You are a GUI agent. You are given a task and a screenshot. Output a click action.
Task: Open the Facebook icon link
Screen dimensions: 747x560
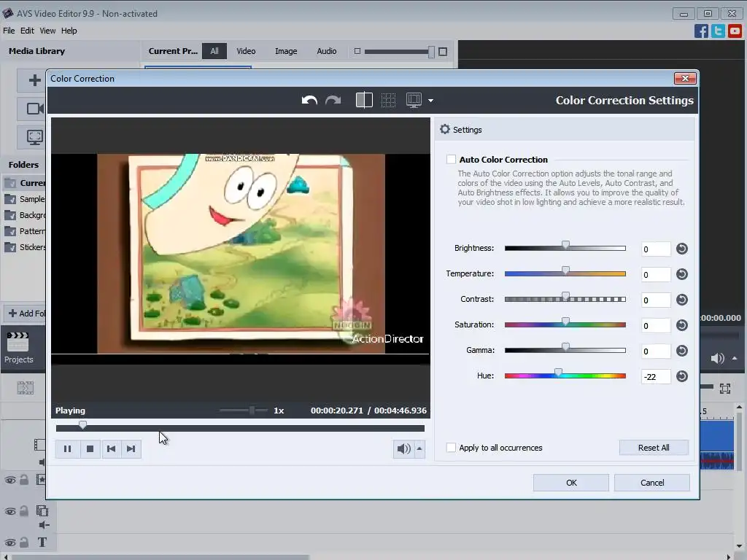[x=701, y=31]
